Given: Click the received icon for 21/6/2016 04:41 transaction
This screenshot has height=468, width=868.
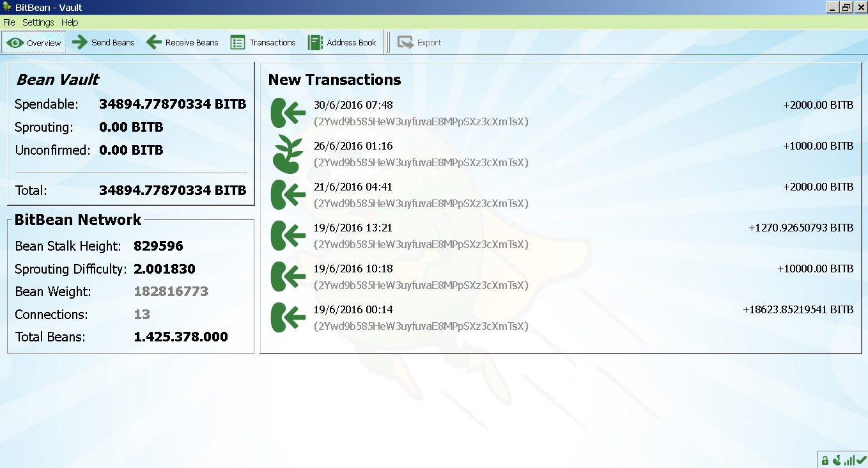Looking at the screenshot, I should point(287,195).
